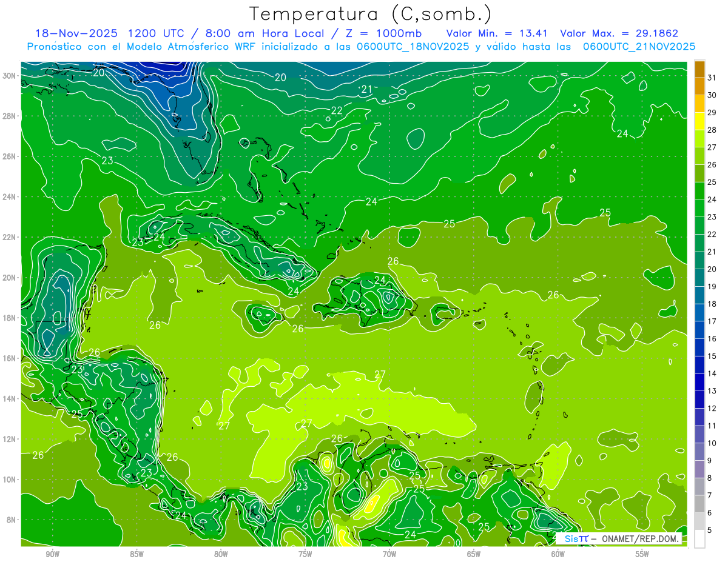Viewport: 728px width, 562px height.
Task: Click the yellow legend swatch between 28 and 29
Action: pyautogui.click(x=699, y=121)
